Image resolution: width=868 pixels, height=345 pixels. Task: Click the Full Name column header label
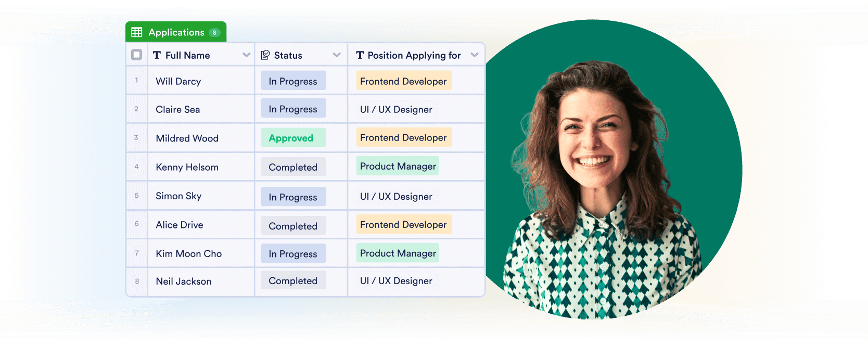coord(187,55)
